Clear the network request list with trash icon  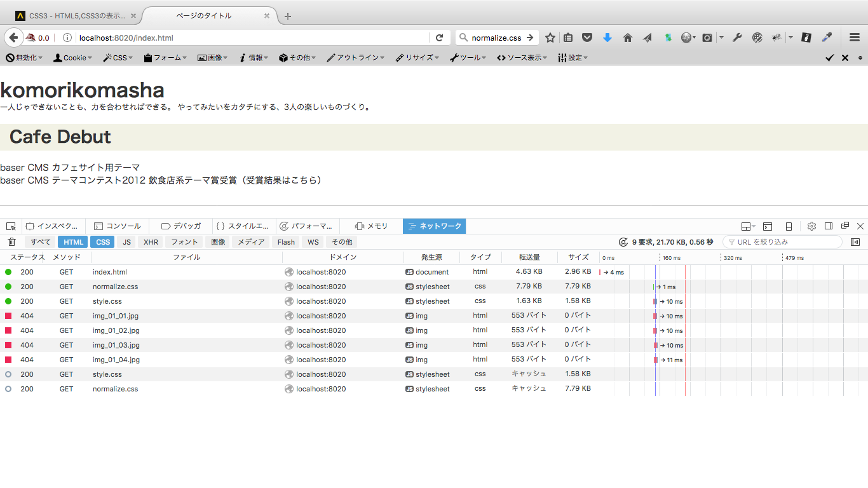click(x=11, y=242)
